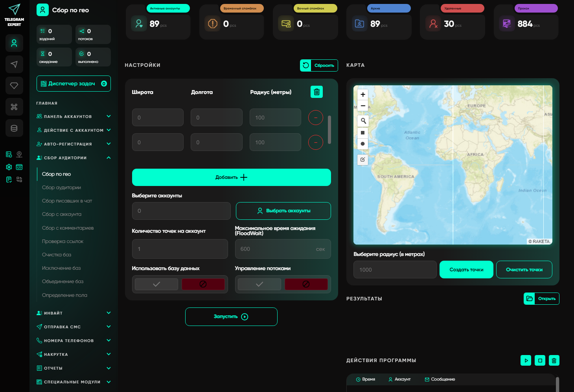Click the Создать точки button

466,270
